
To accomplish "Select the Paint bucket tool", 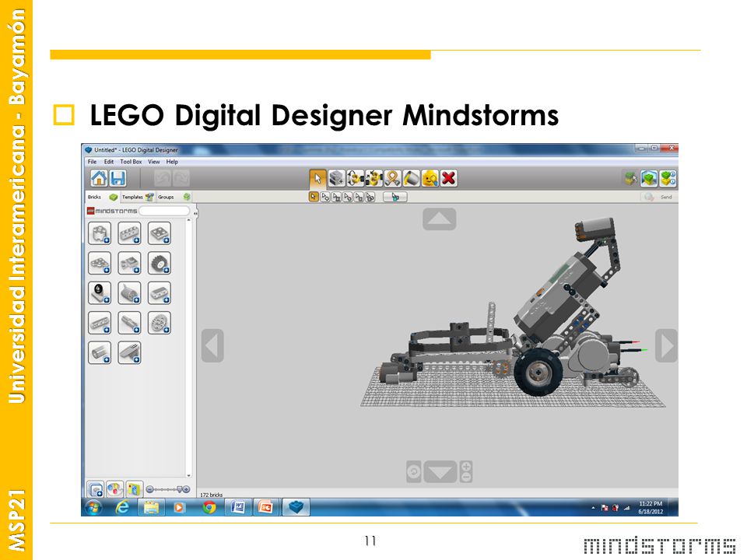I will [411, 179].
